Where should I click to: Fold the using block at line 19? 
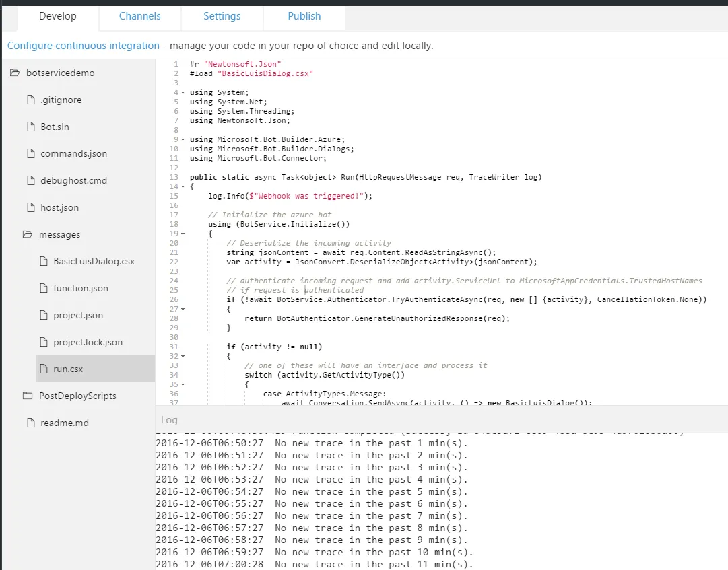183,234
